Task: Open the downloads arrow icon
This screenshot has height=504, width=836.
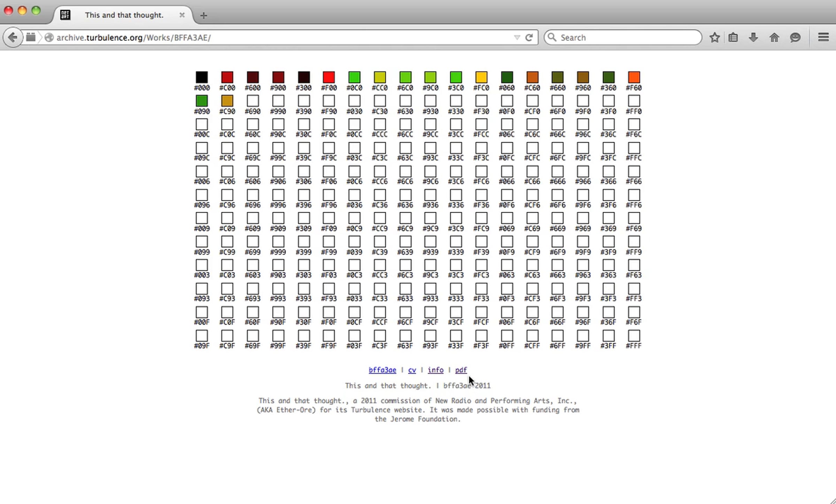Action: [x=753, y=37]
